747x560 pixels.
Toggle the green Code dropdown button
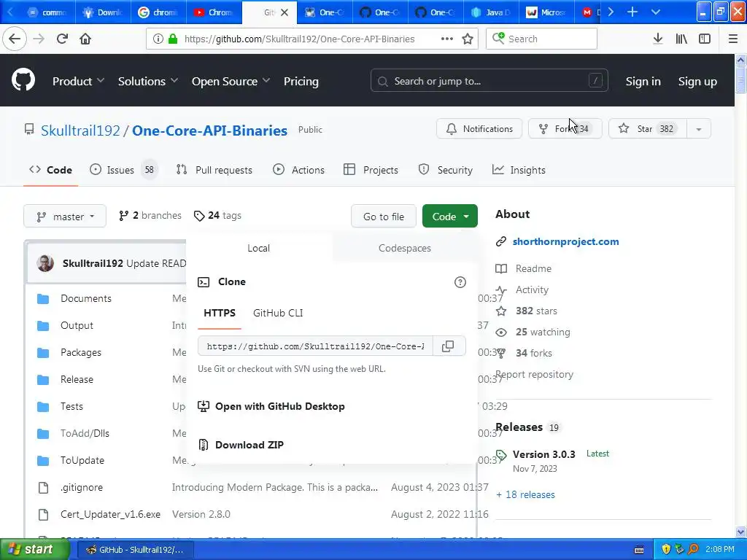tap(449, 217)
